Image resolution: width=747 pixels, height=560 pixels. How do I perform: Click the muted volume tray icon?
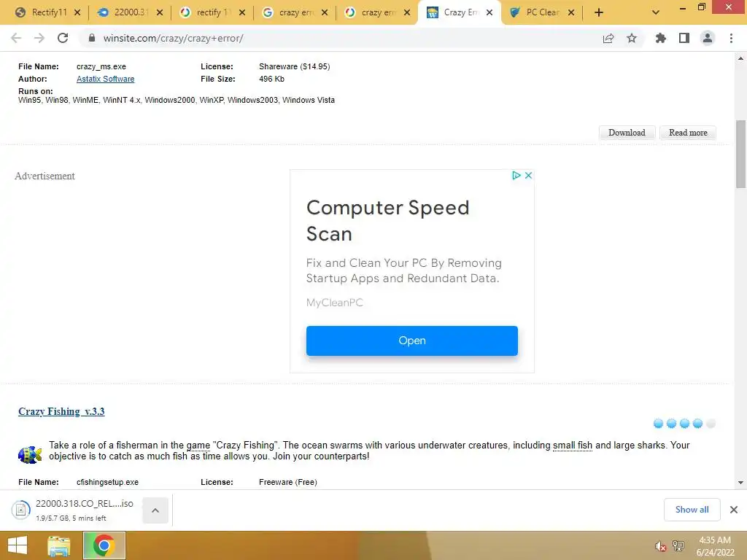coord(660,546)
